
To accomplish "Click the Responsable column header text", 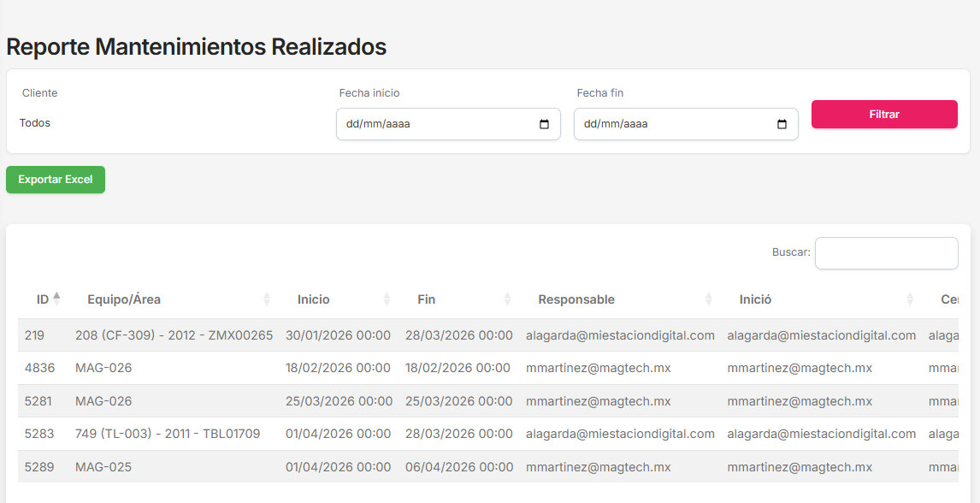I will 576,299.
